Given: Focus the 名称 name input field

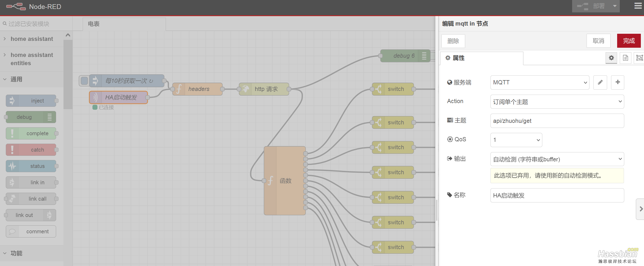Looking at the screenshot, I should point(557,195).
